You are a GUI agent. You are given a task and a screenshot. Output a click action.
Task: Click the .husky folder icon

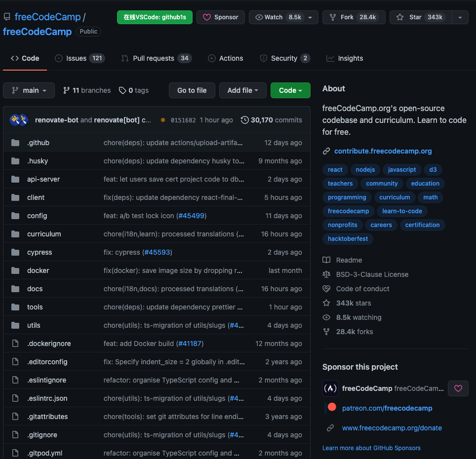(x=15, y=161)
